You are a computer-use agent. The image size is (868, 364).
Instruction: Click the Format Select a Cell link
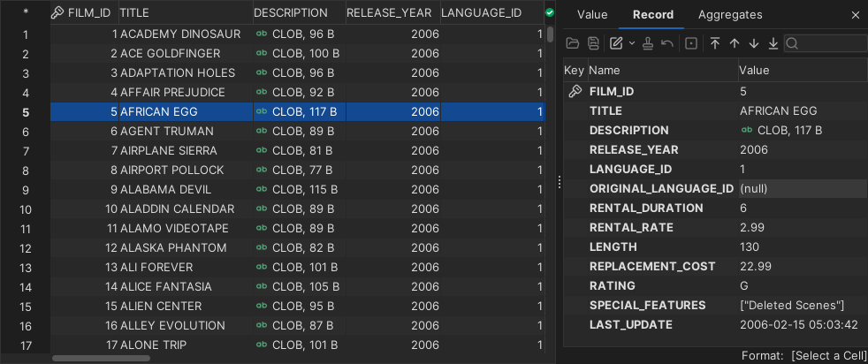click(x=827, y=355)
